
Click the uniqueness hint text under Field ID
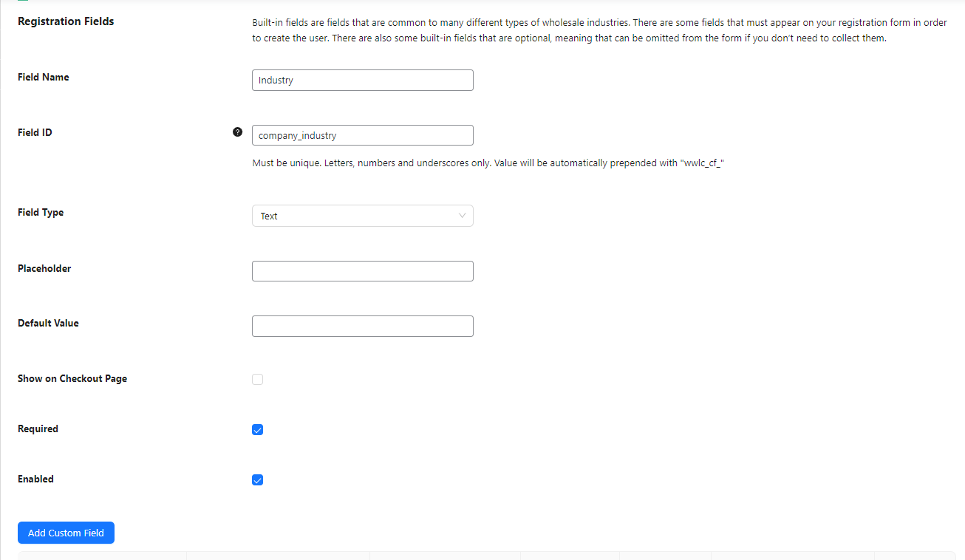click(x=488, y=163)
